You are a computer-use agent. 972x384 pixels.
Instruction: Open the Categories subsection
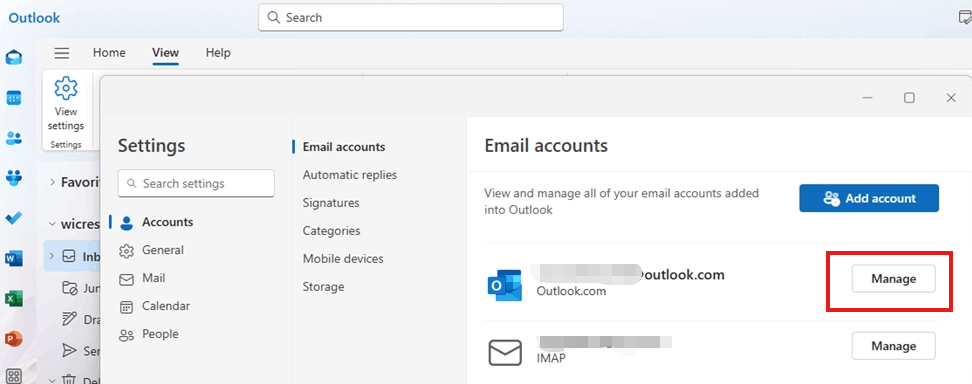pyautogui.click(x=331, y=231)
